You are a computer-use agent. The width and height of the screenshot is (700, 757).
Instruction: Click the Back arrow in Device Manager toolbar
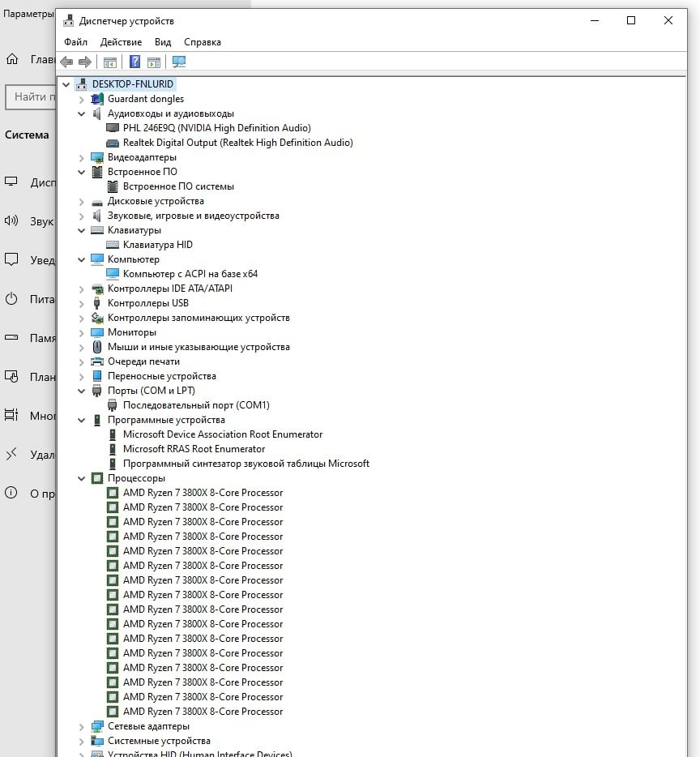(66, 62)
